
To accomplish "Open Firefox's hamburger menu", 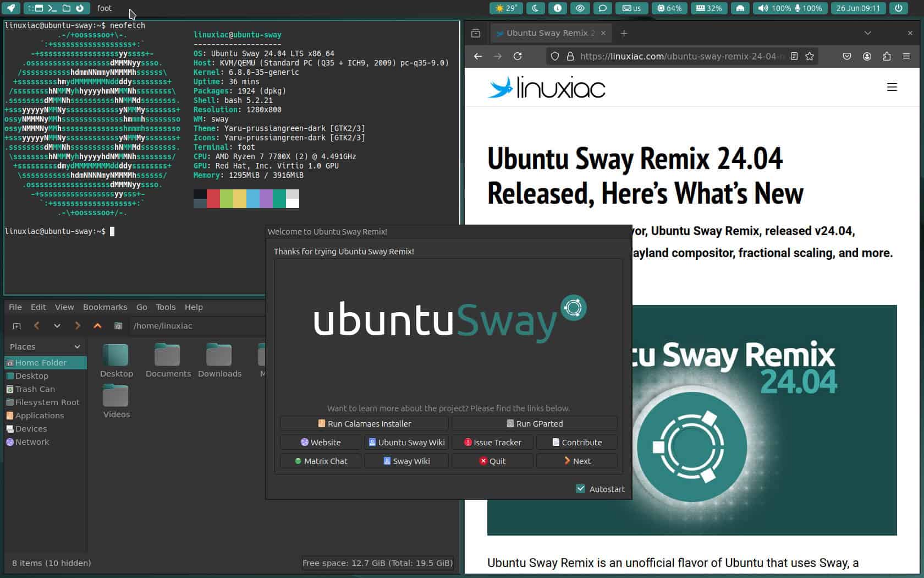I will point(906,56).
